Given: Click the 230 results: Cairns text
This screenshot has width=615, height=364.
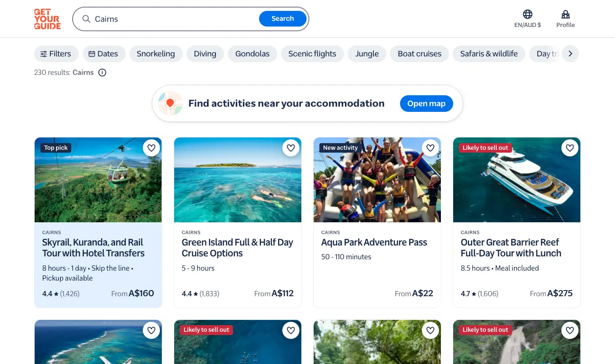Looking at the screenshot, I should pos(64,73).
